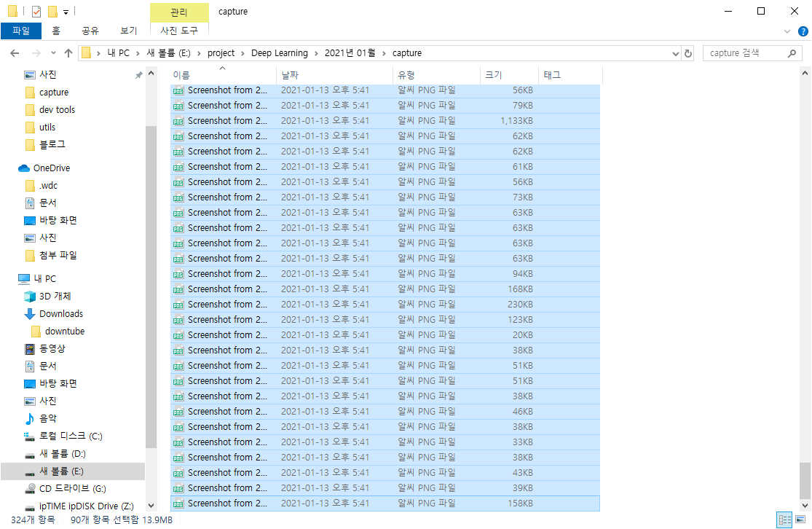The height and width of the screenshot is (529, 812).
Task: Click Deep Learning breadcrumb
Action: click(x=280, y=53)
